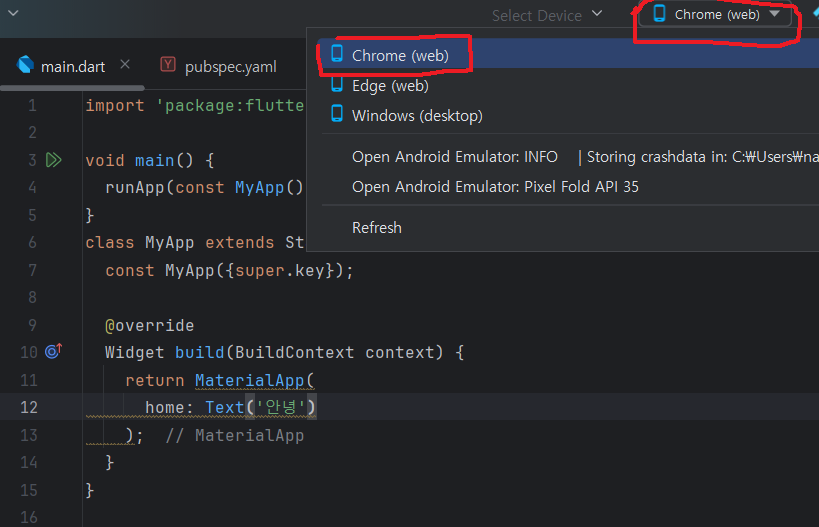Click the Dart file icon on main.dart tab
Image resolution: width=819 pixels, height=527 pixels.
[25, 65]
